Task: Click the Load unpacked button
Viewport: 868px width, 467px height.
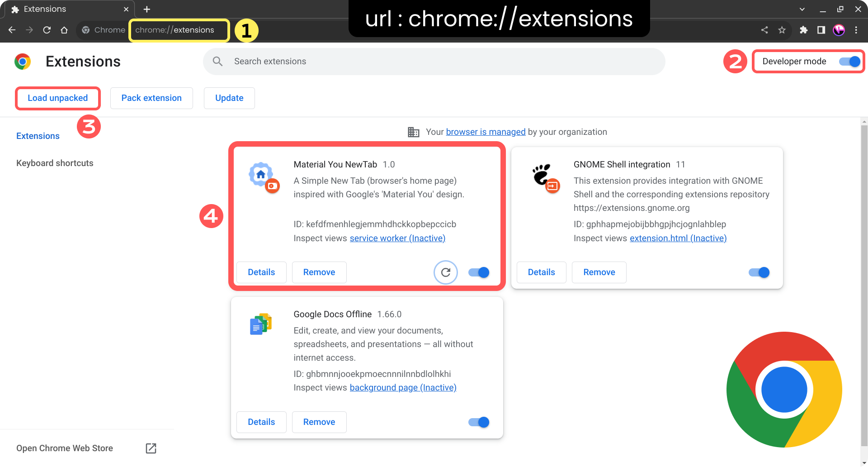Action: point(58,98)
